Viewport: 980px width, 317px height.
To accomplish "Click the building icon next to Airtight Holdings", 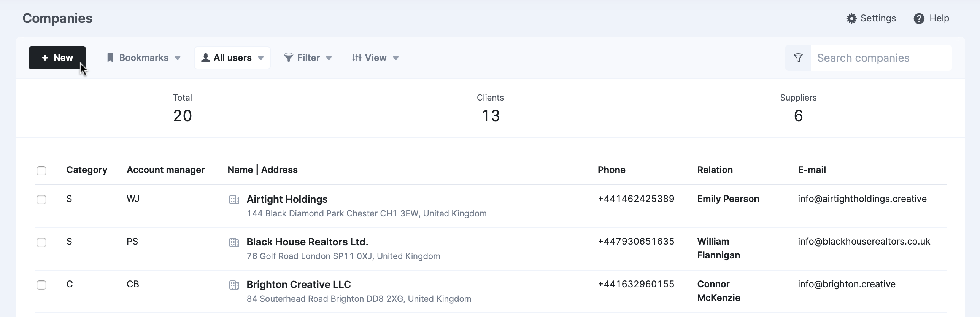I will (x=234, y=200).
